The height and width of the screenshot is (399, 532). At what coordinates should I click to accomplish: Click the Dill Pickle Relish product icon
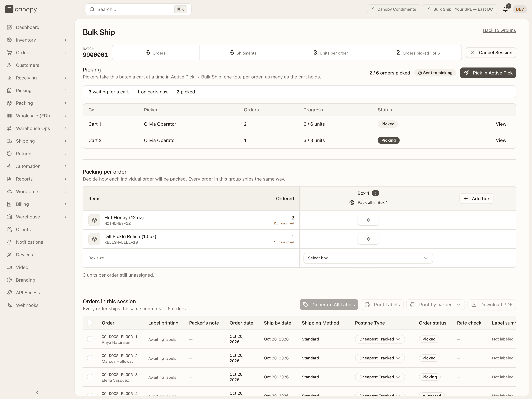pyautogui.click(x=94, y=239)
